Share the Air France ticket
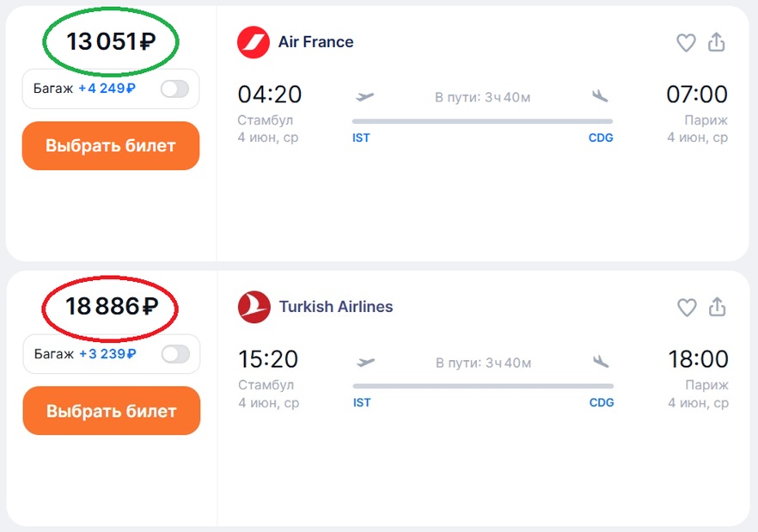The image size is (758, 532). click(717, 42)
